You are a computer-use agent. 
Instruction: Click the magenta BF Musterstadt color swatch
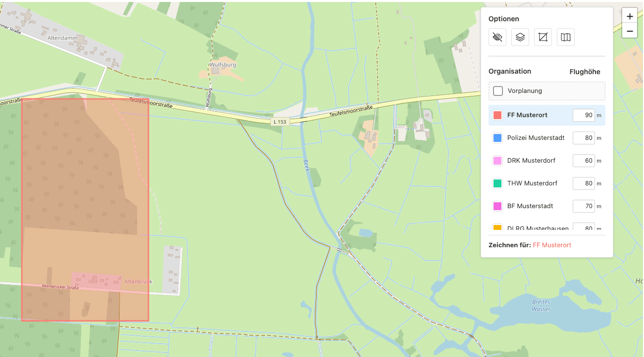498,206
